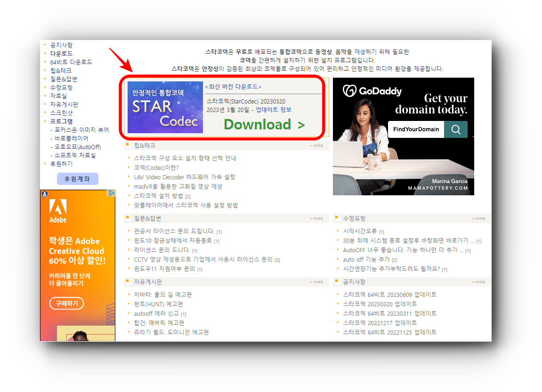
Task: Click the green Download > link
Action: [x=264, y=125]
